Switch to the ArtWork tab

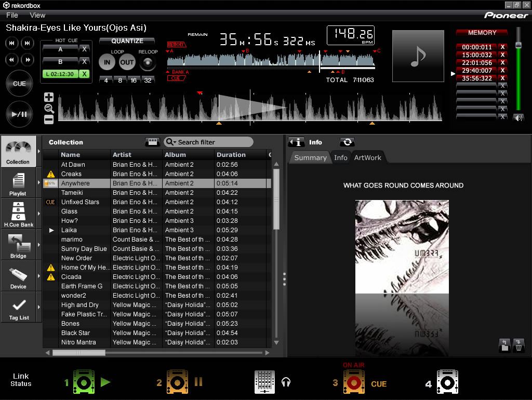[368, 157]
